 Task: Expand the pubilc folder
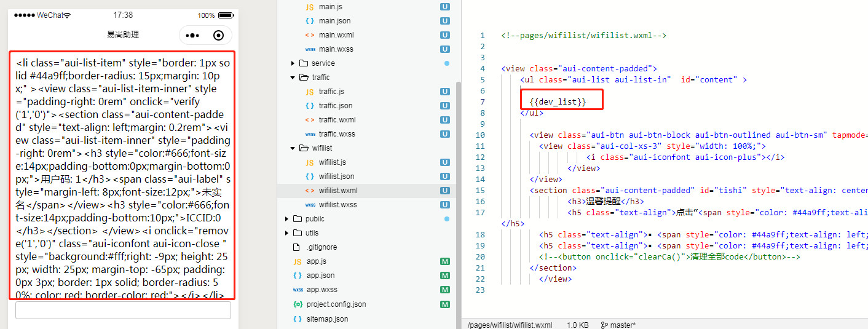286,219
